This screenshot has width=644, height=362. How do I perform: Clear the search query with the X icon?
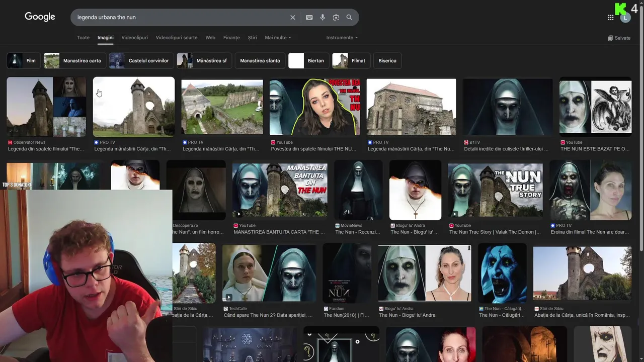click(293, 18)
